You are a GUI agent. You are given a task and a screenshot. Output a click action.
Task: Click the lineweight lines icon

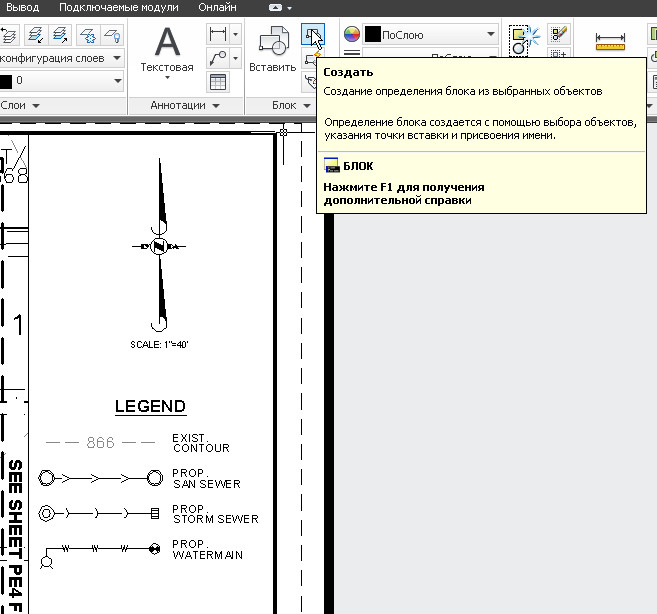(x=352, y=53)
